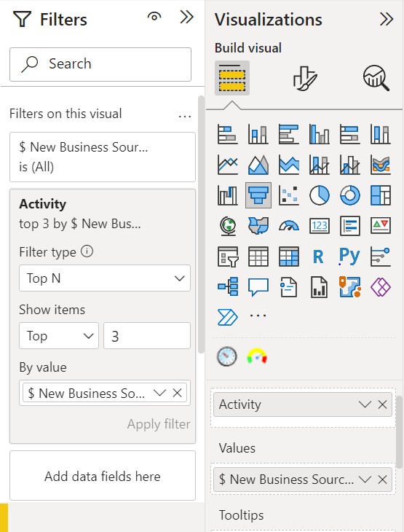Select the line and clustered column chart
This screenshot has height=532, width=404.
[x=350, y=165]
